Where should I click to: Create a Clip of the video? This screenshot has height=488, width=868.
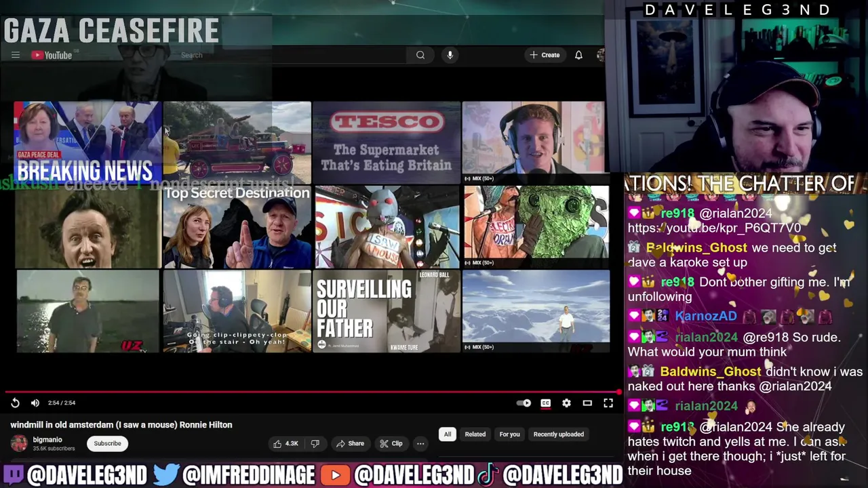[x=391, y=443]
